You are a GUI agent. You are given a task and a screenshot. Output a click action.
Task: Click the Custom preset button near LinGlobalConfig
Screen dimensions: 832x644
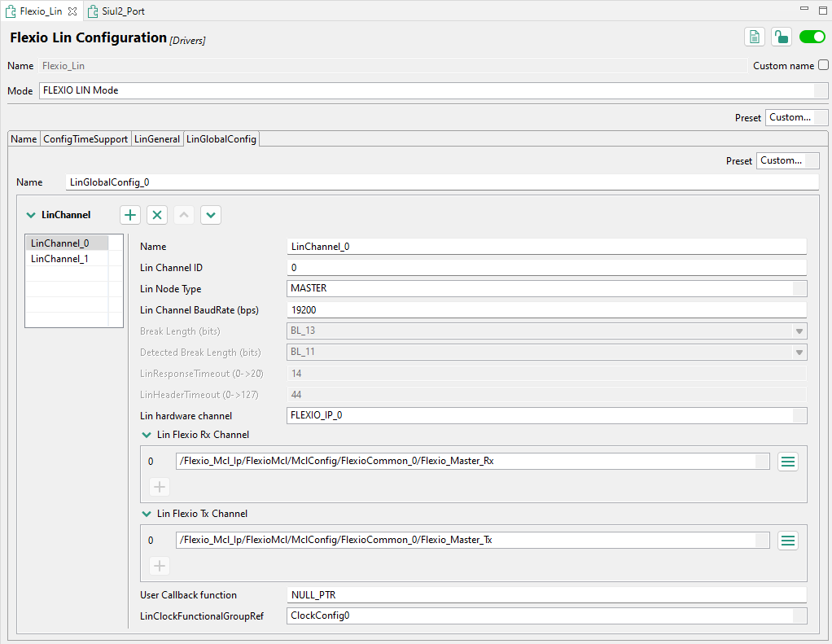coord(787,160)
